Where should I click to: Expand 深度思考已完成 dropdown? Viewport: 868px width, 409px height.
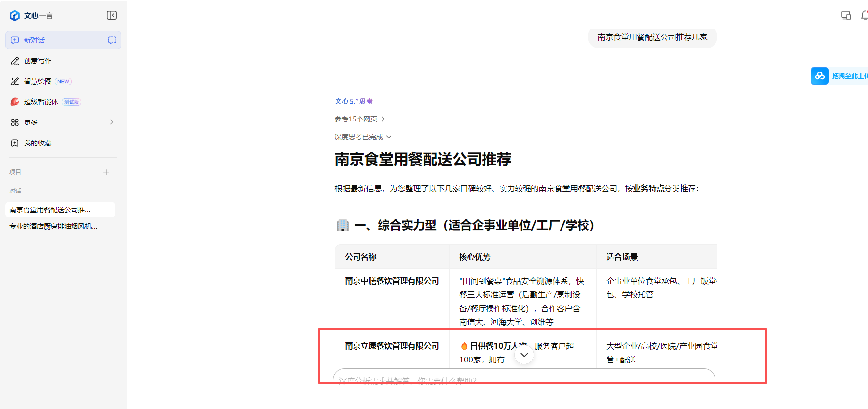(x=363, y=137)
